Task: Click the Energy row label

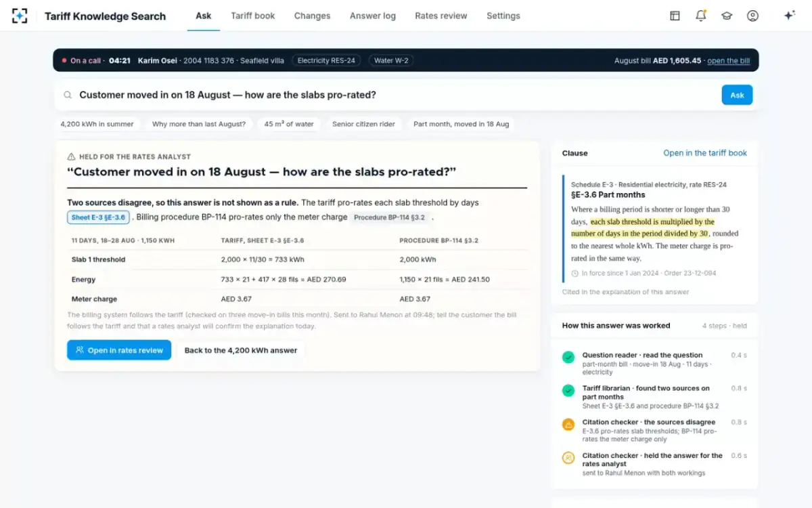Action: (x=84, y=279)
